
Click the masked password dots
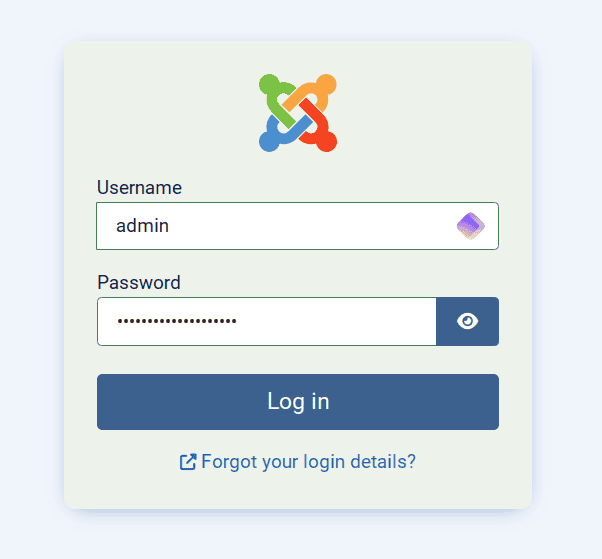click(176, 322)
